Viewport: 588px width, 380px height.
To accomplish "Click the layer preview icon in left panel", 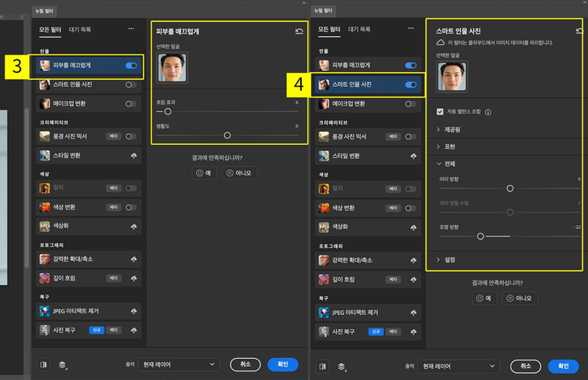I will tap(63, 365).
